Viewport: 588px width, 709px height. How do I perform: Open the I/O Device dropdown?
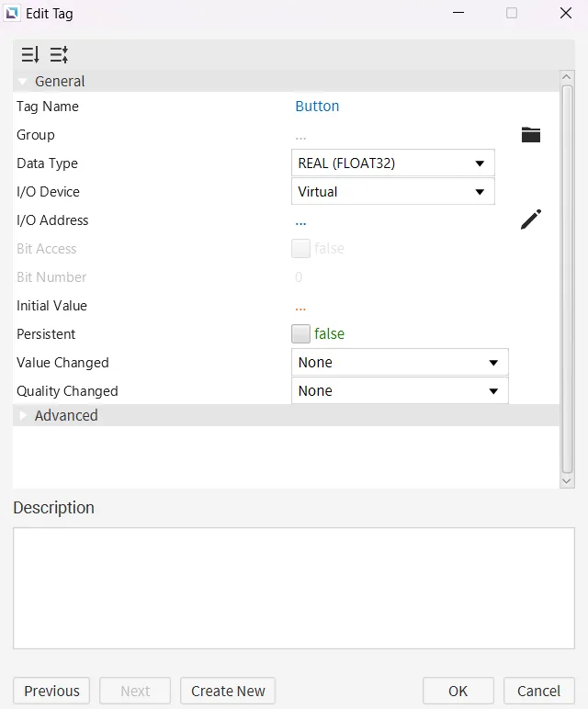pyautogui.click(x=392, y=192)
